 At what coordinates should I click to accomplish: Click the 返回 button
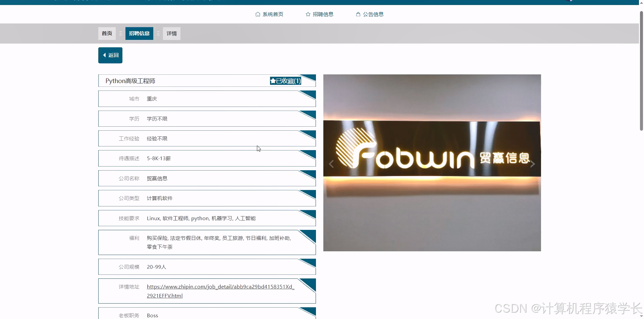[x=110, y=55]
